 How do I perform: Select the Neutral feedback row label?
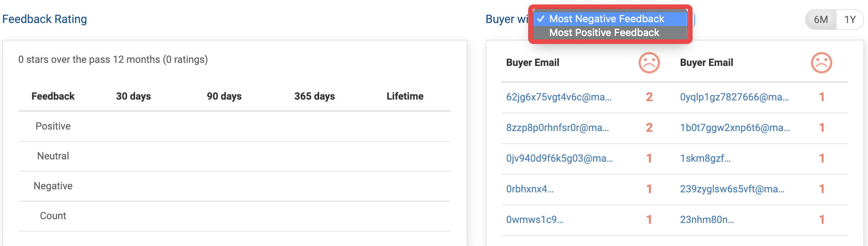53,156
